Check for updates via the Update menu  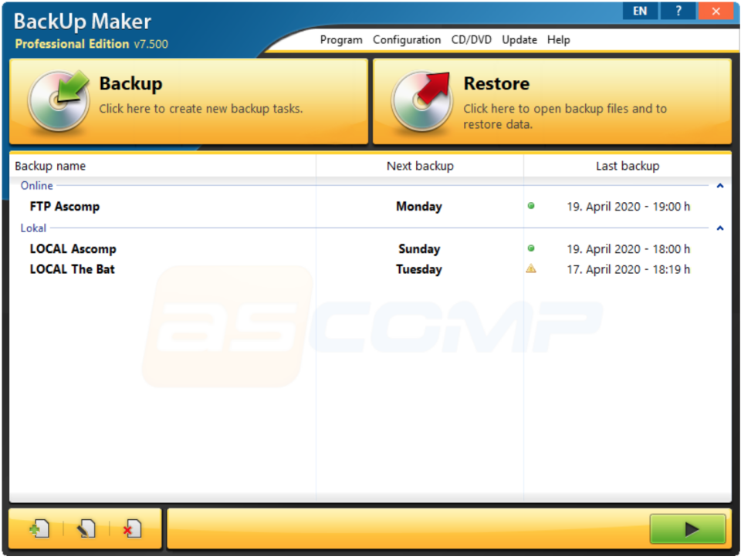tap(519, 39)
